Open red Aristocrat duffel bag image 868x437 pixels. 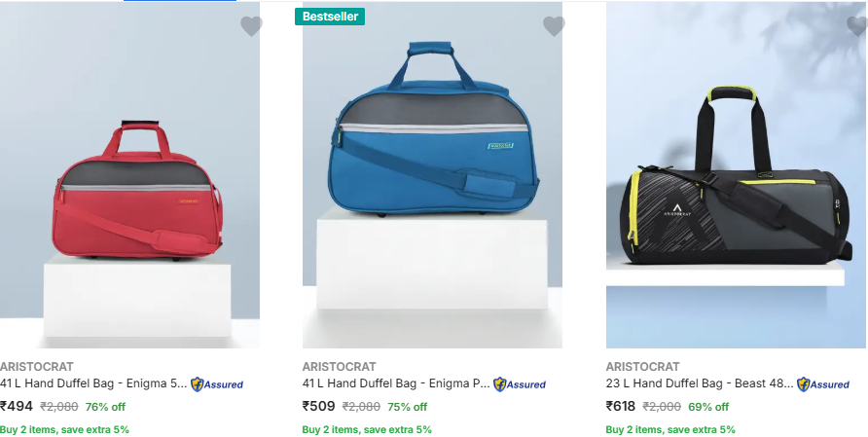(130, 175)
